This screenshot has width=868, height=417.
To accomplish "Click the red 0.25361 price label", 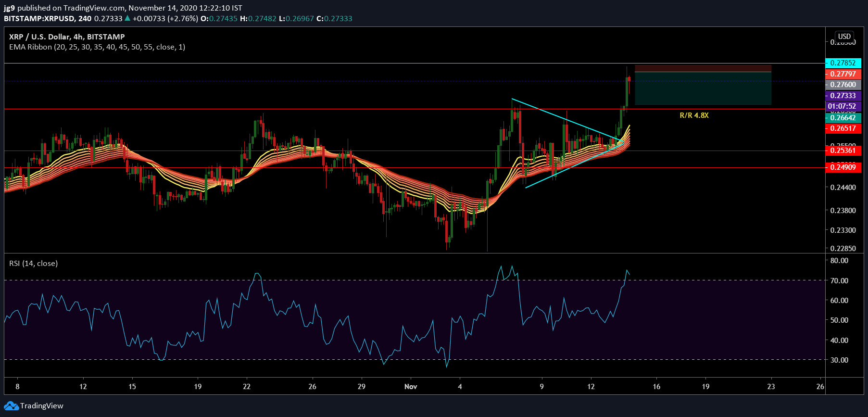I will (x=843, y=151).
